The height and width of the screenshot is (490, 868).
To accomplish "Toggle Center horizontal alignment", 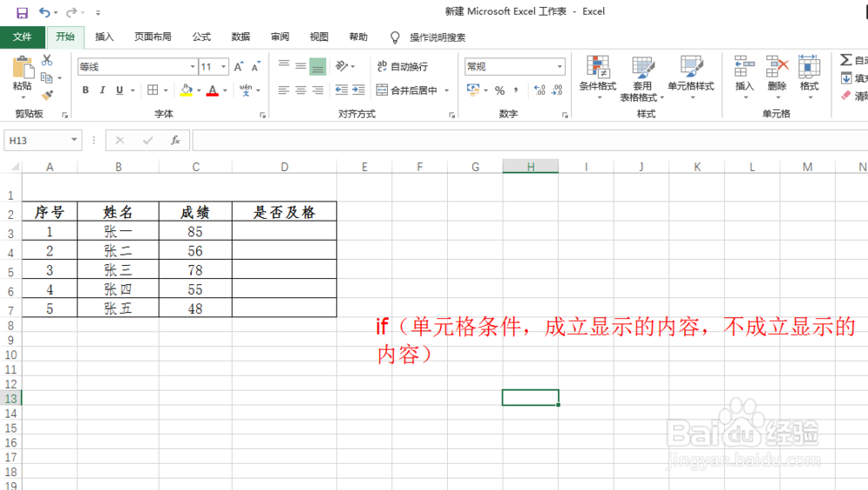I will pos(300,89).
